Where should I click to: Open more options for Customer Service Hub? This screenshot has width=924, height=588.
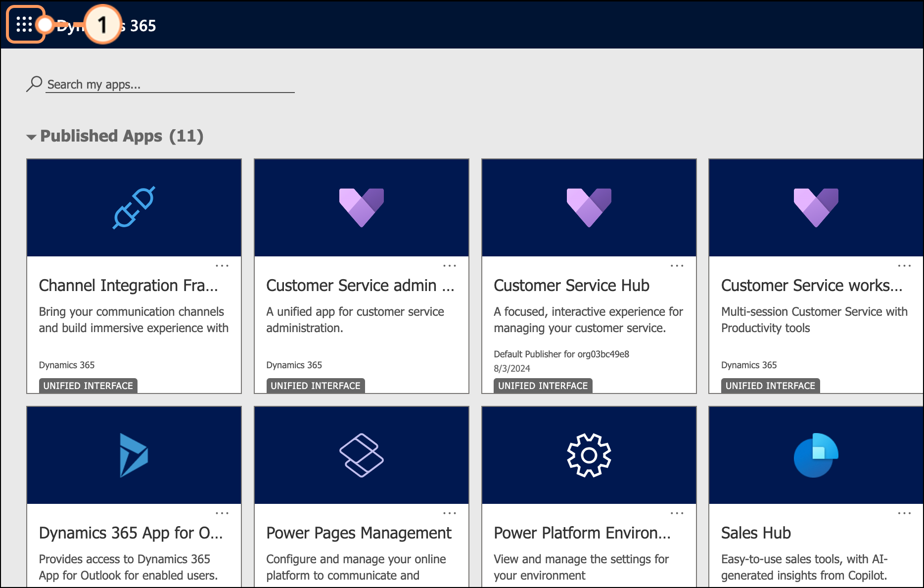coord(677,266)
